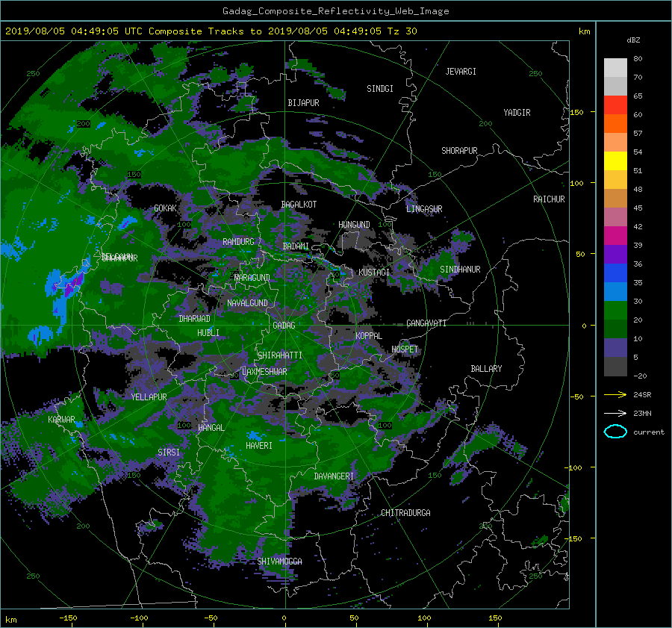Click the BAGALKOT city label
The image size is (672, 628).
tap(299, 205)
